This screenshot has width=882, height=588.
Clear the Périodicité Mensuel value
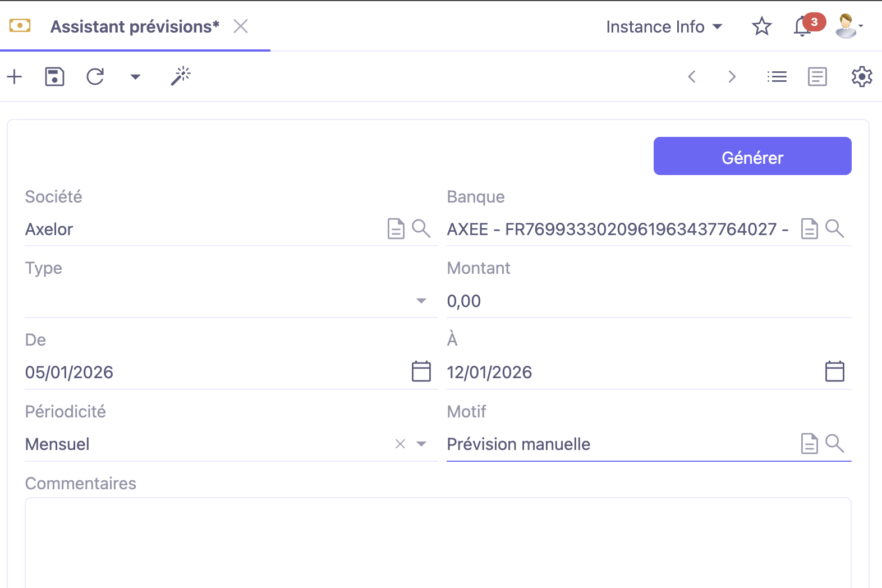click(400, 444)
